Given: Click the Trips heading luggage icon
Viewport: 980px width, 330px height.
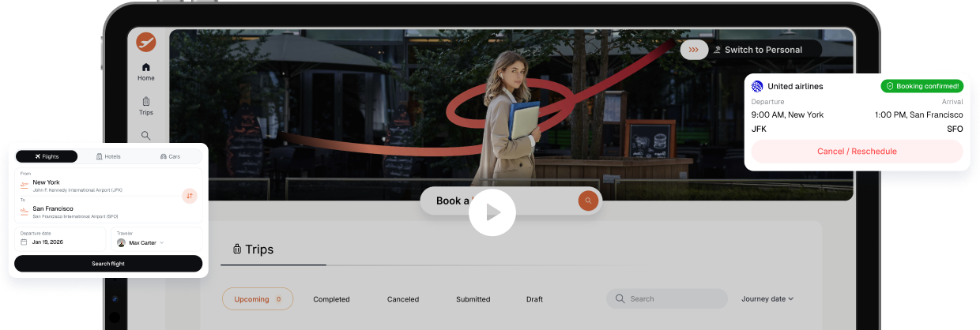Looking at the screenshot, I should (237, 249).
